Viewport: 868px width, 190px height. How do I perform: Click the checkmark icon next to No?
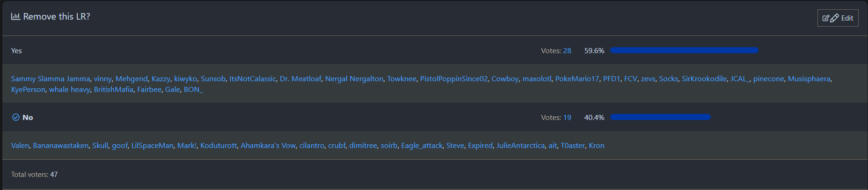(x=15, y=118)
